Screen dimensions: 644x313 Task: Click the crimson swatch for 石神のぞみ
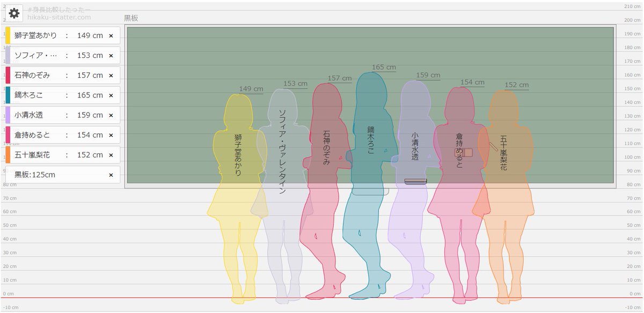(x=8, y=75)
